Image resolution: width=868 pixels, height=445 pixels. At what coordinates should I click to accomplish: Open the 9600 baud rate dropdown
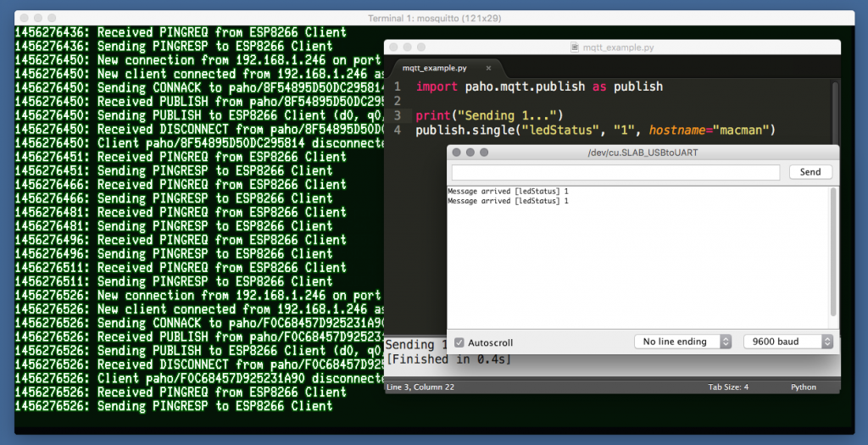pos(787,342)
